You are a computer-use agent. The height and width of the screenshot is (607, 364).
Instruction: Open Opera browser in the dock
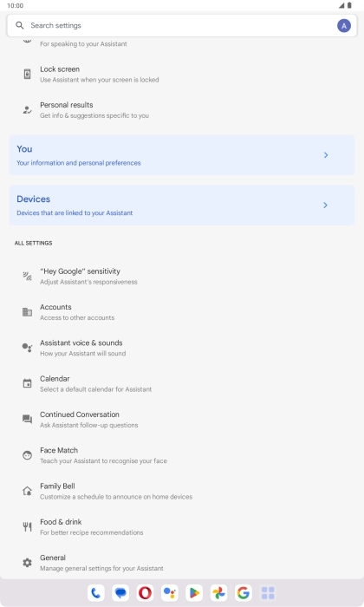145,592
